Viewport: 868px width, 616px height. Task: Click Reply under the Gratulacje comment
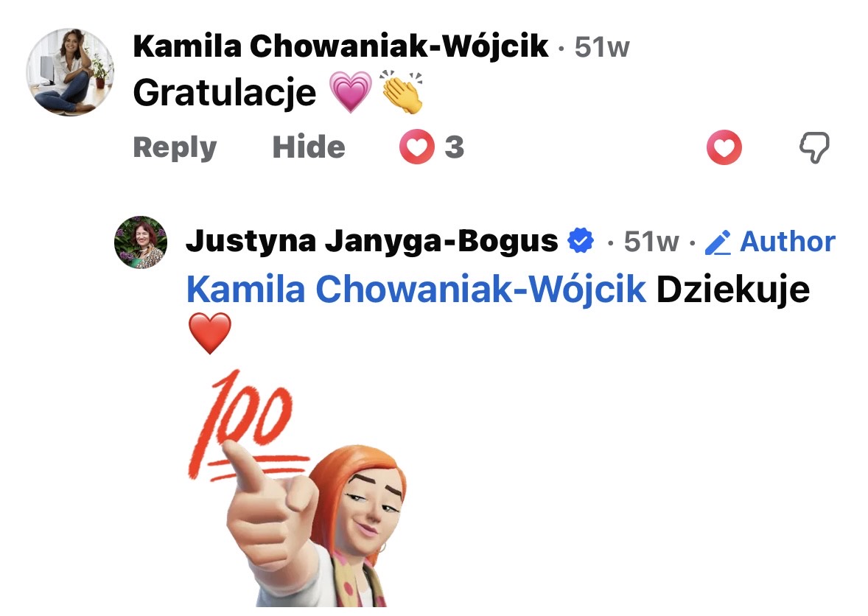(175, 147)
